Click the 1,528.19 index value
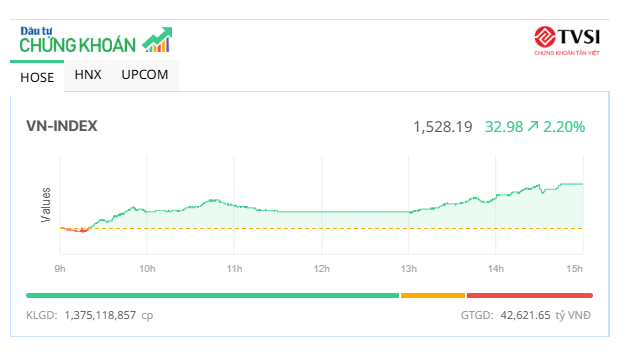 click(443, 127)
